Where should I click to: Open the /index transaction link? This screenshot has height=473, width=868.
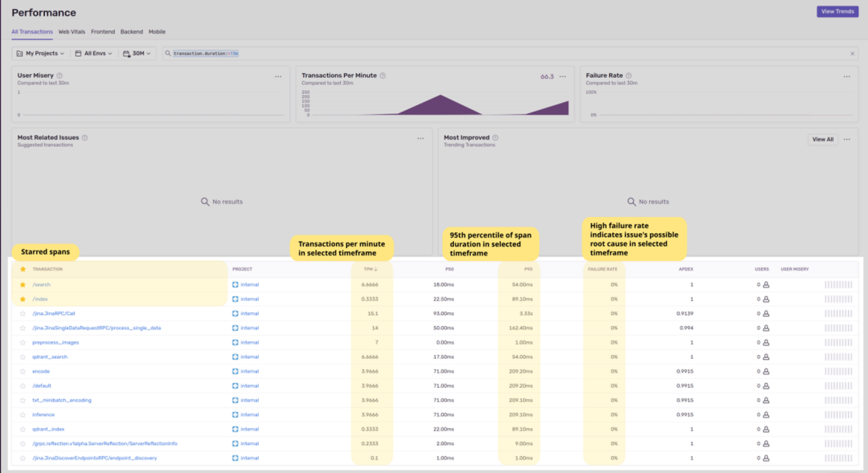pyautogui.click(x=40, y=299)
